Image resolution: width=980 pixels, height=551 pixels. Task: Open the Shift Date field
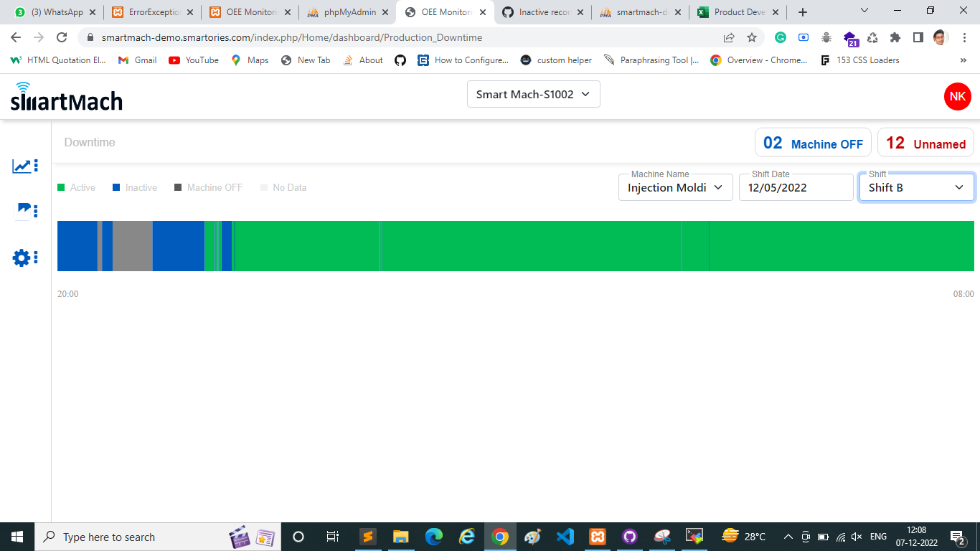795,187
